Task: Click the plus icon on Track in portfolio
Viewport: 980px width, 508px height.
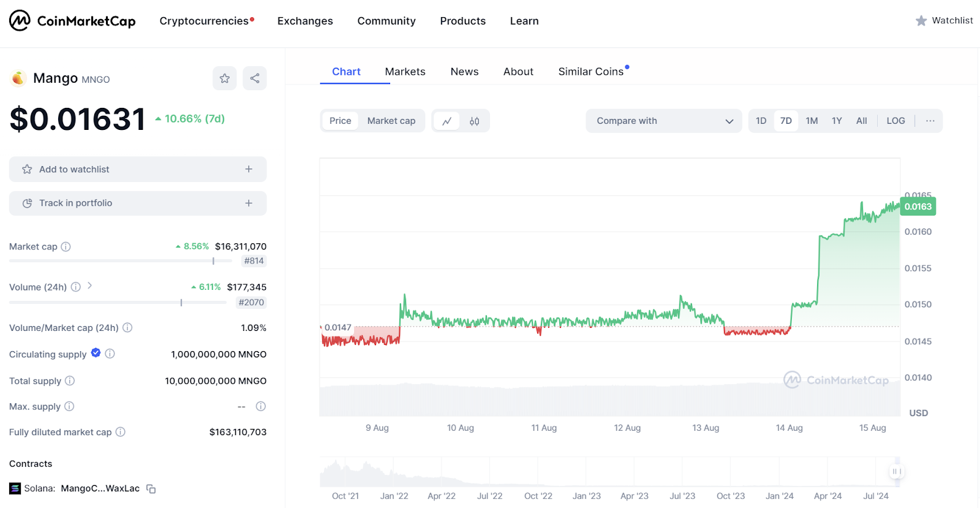Action: click(249, 203)
